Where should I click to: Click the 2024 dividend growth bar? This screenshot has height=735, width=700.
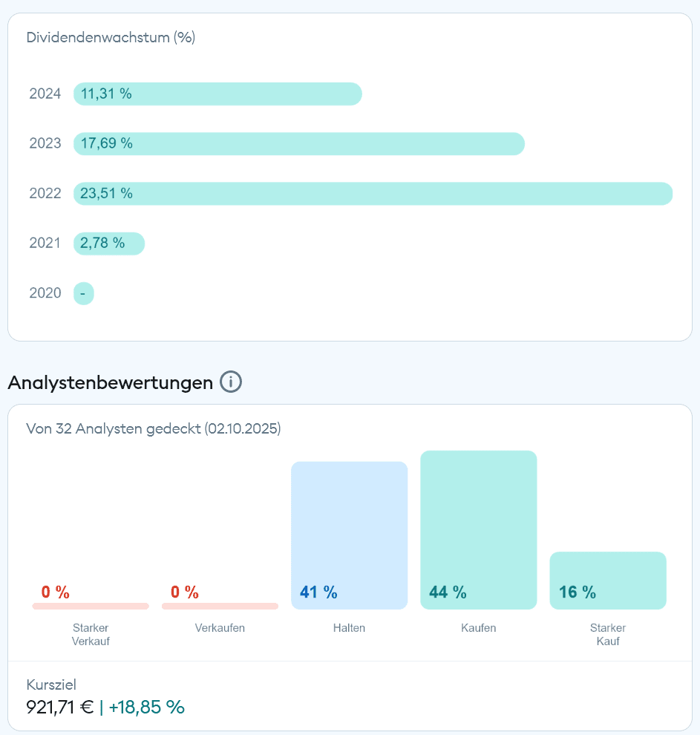pos(217,94)
